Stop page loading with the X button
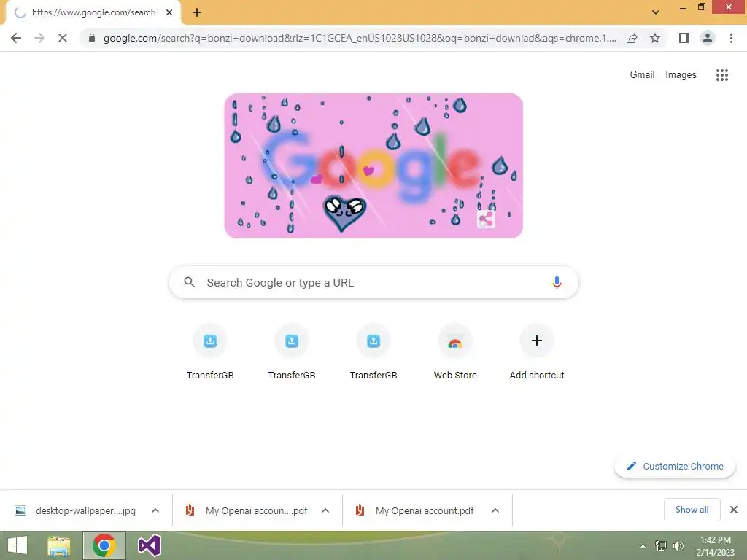 [x=63, y=38]
